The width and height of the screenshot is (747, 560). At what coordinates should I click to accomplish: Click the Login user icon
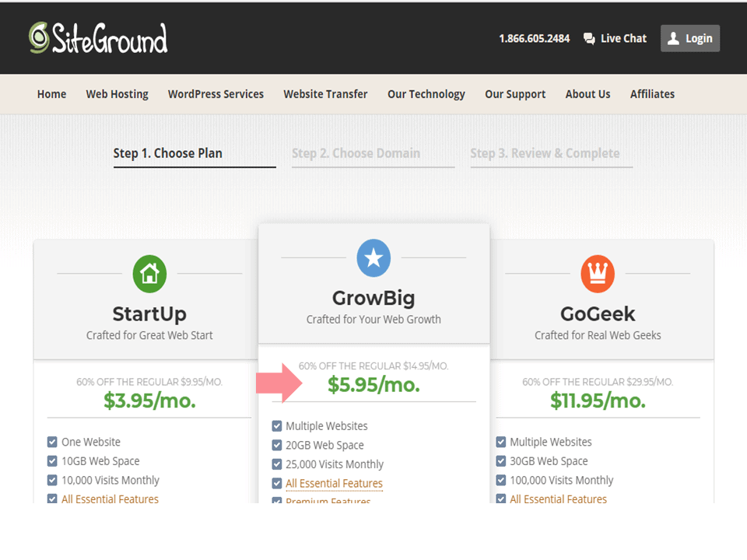[x=673, y=39]
